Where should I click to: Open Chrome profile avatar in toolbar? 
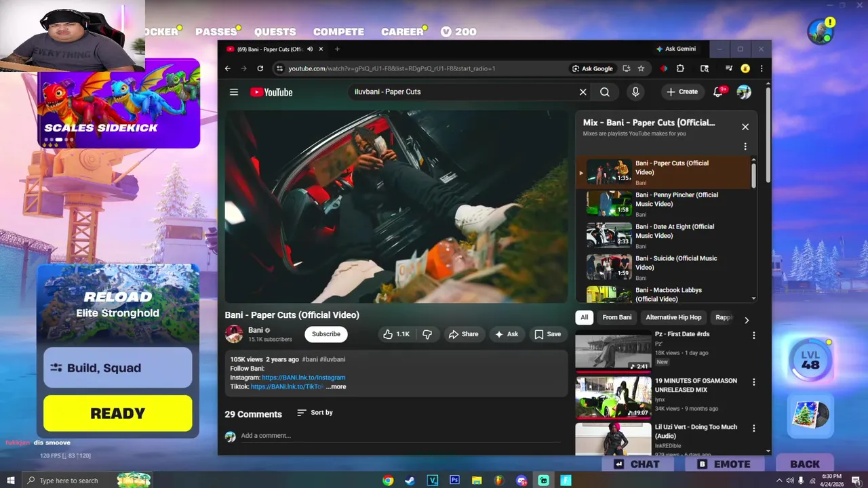tap(745, 68)
